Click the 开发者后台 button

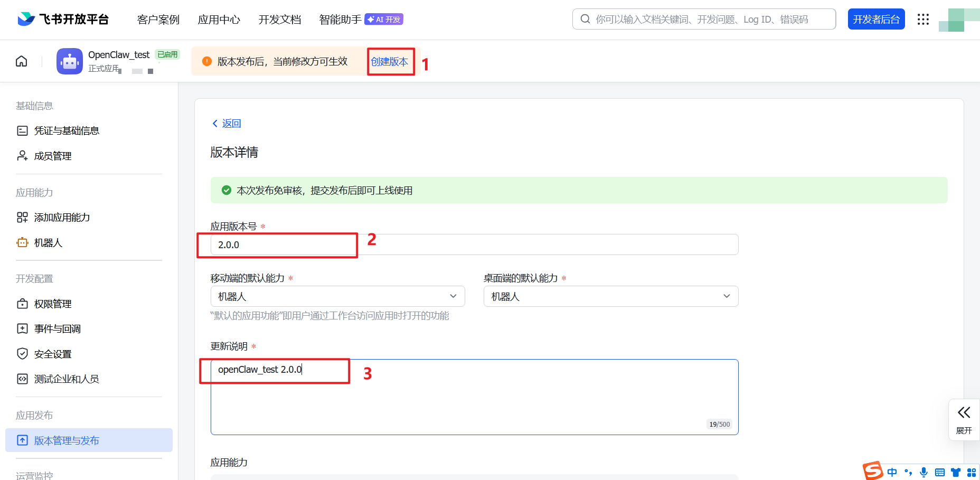(x=876, y=18)
